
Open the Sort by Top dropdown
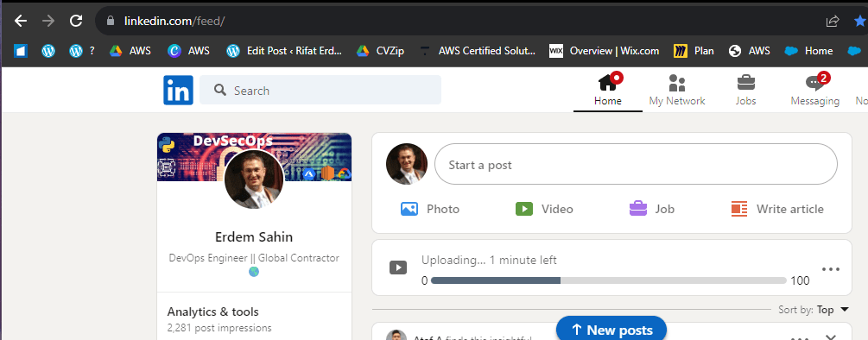click(814, 310)
